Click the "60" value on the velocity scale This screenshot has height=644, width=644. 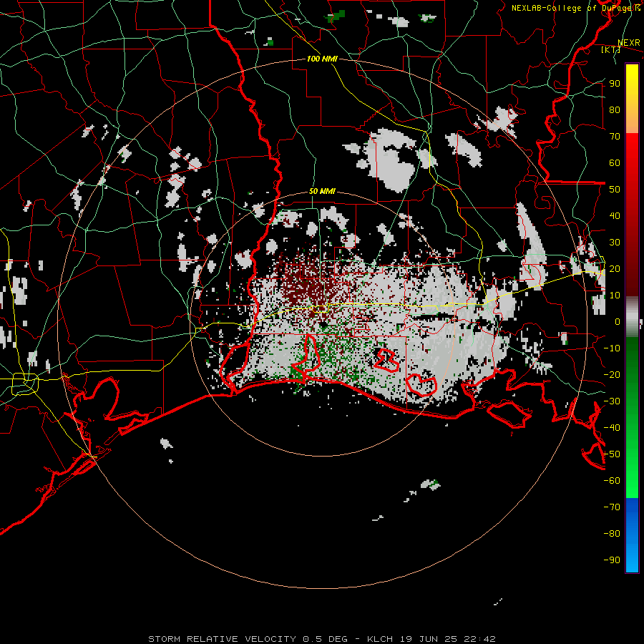pos(615,162)
